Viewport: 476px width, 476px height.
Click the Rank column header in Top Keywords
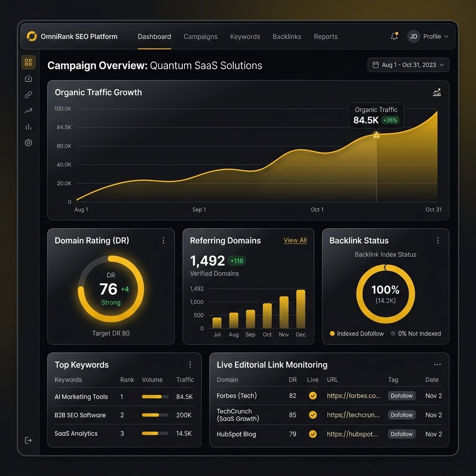coord(127,380)
